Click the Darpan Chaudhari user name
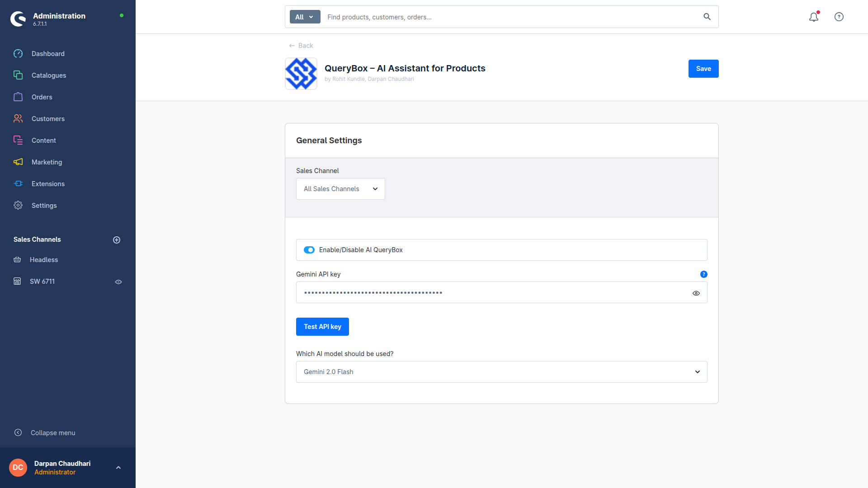The height and width of the screenshot is (488, 868). pyautogui.click(x=62, y=464)
